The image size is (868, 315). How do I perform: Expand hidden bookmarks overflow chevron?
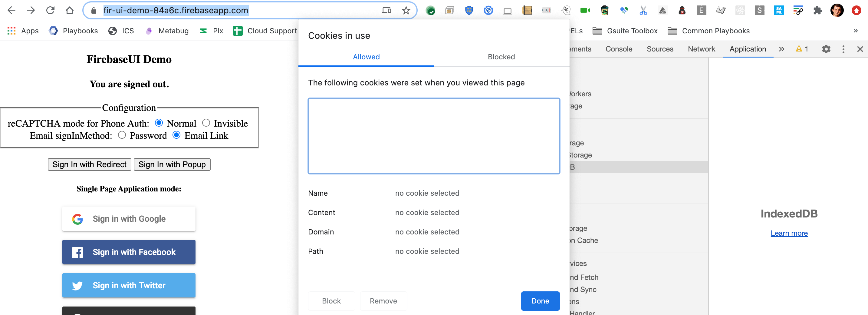[x=856, y=31]
